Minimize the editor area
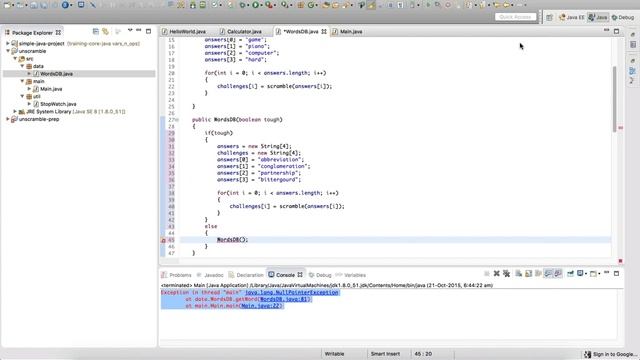The image size is (640, 360). pyautogui.click(x=607, y=31)
